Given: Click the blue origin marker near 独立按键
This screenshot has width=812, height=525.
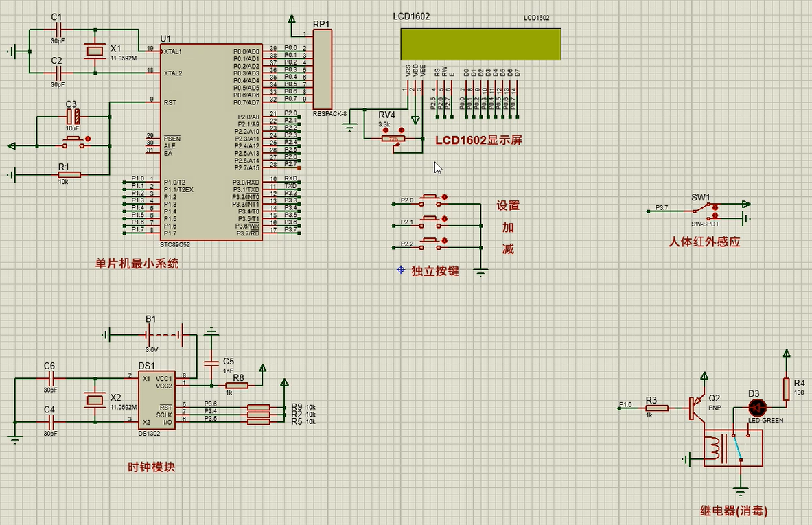Looking at the screenshot, I should pos(401,270).
